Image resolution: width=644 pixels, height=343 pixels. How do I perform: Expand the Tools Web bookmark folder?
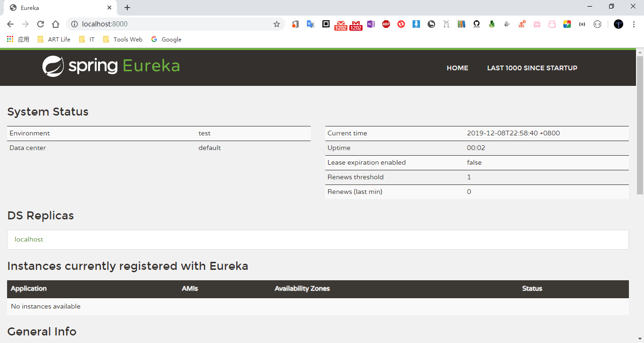pyautogui.click(x=123, y=39)
